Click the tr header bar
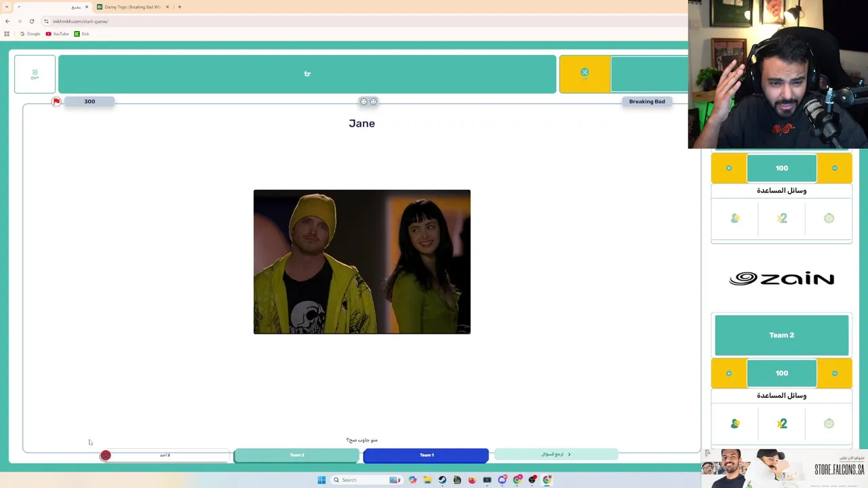The image size is (868, 488). click(307, 74)
